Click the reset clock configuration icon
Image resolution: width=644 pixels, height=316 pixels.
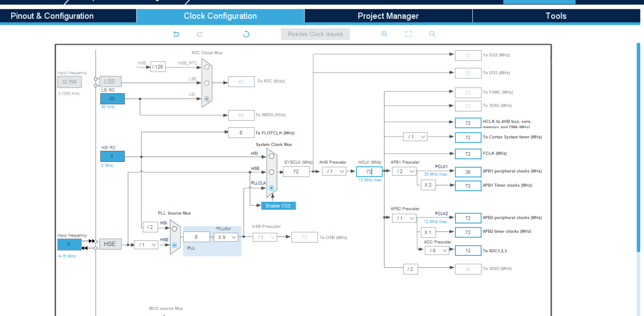[x=246, y=34]
